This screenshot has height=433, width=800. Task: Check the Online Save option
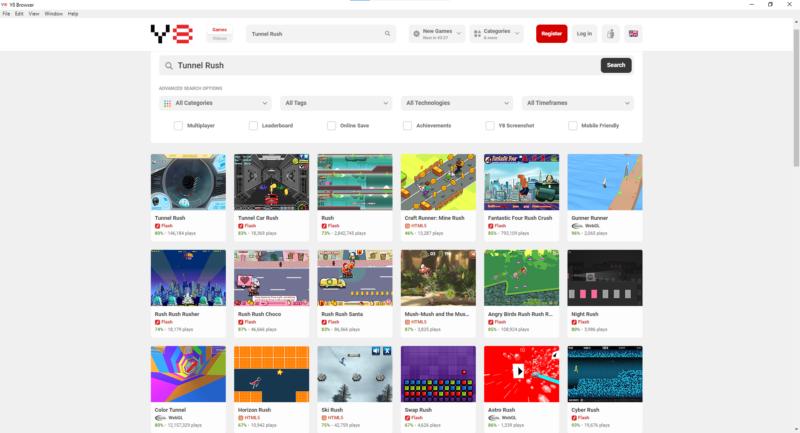coord(332,125)
